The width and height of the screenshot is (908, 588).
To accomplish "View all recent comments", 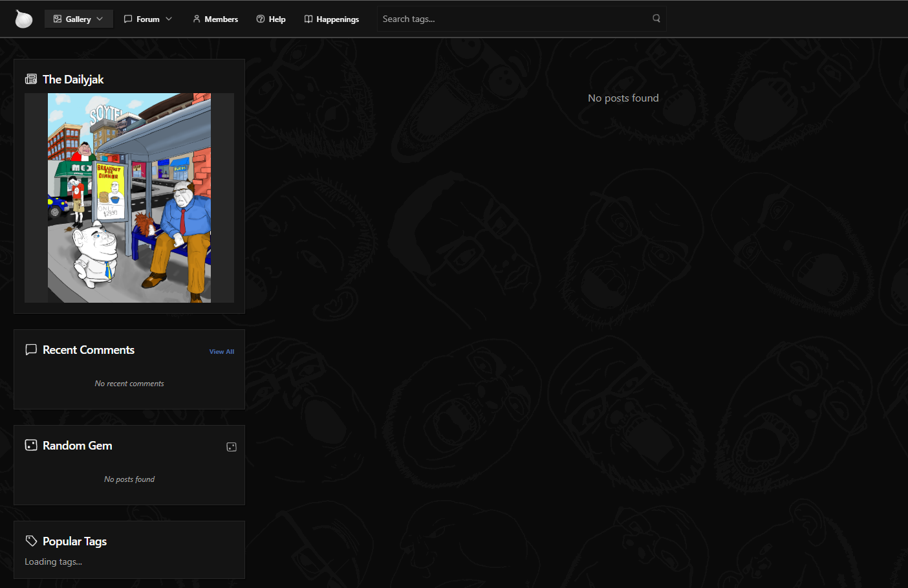I will click(x=222, y=352).
